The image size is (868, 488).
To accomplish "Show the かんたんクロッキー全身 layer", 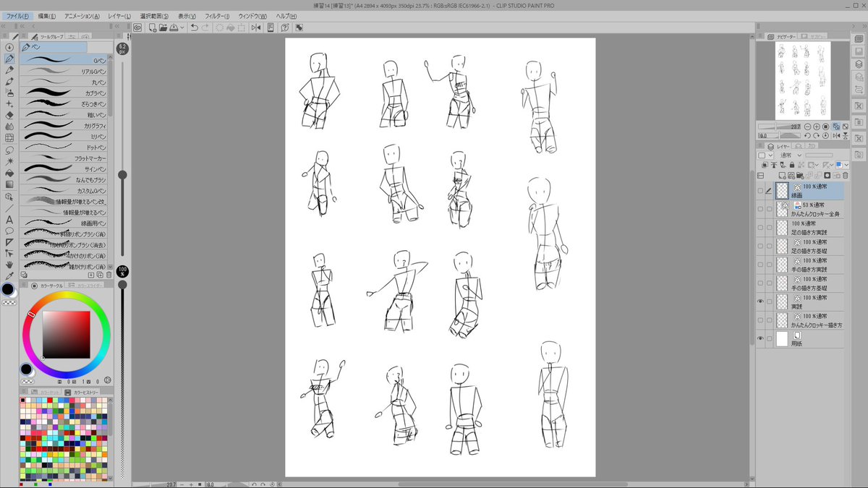I will [x=760, y=210].
